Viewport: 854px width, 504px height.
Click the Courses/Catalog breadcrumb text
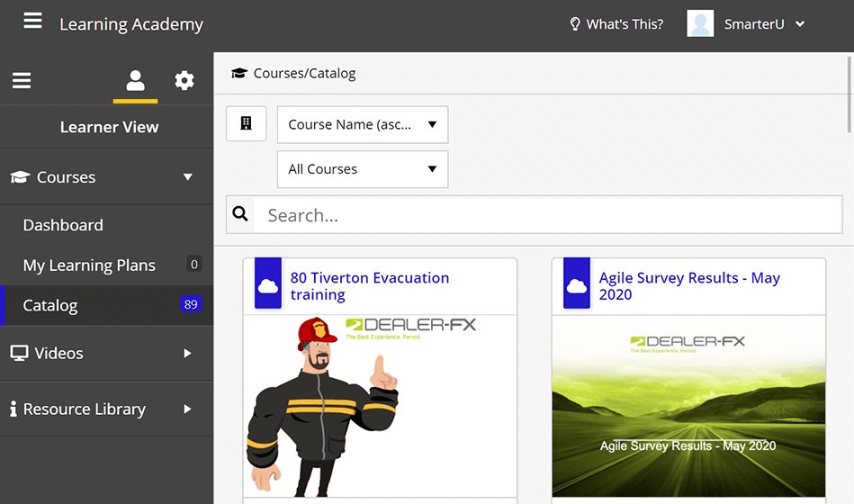pos(304,73)
